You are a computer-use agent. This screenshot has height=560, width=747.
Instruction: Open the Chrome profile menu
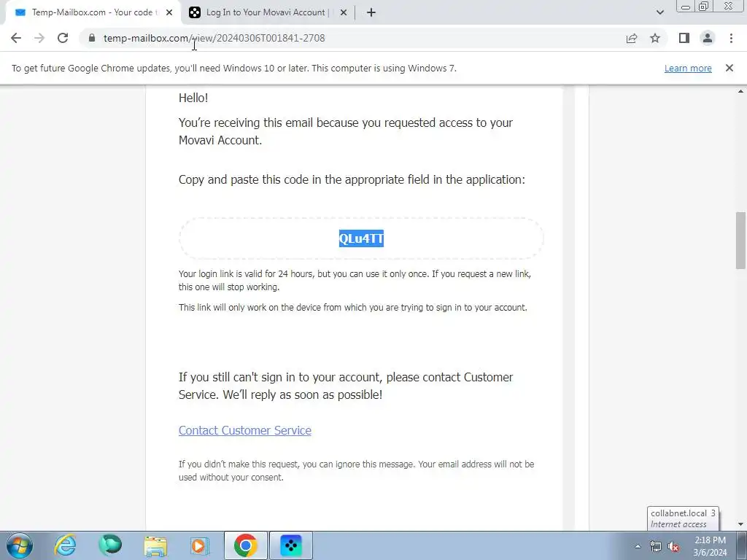(x=708, y=38)
